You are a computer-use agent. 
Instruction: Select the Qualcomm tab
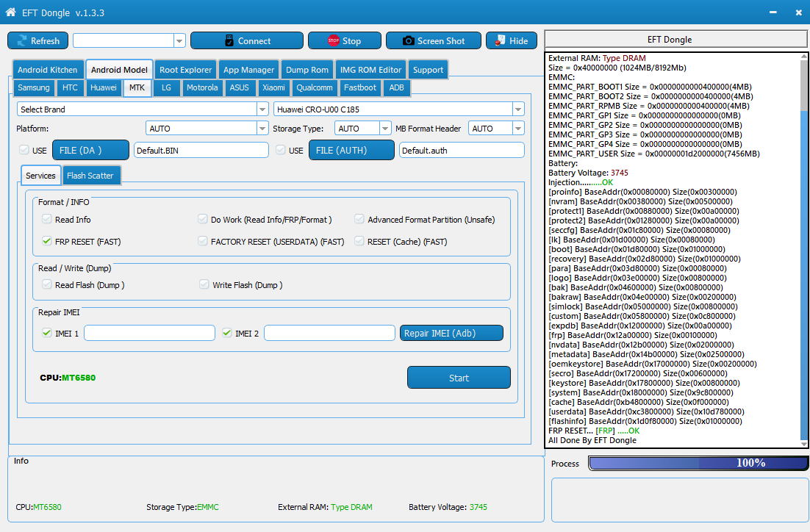315,87
